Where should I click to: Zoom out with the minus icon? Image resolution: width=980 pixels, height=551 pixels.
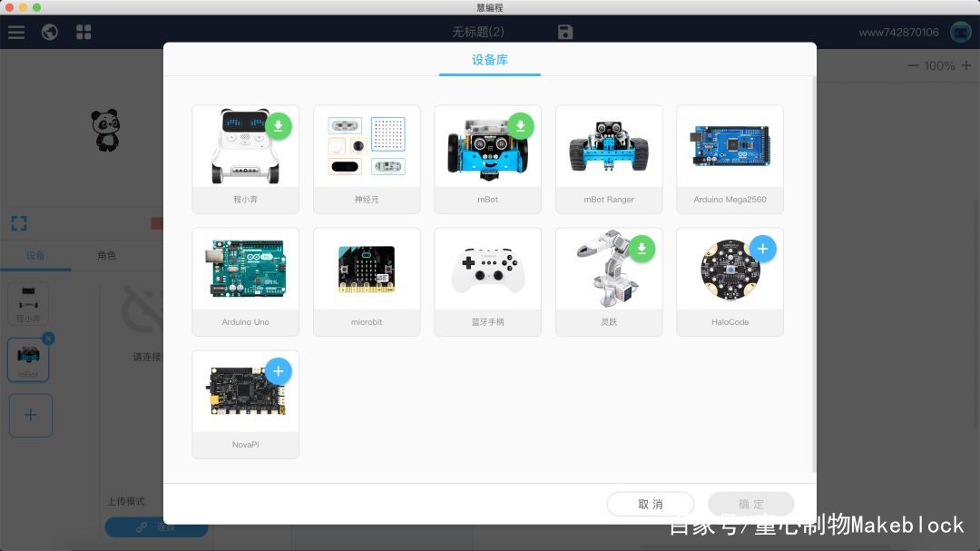click(x=913, y=65)
